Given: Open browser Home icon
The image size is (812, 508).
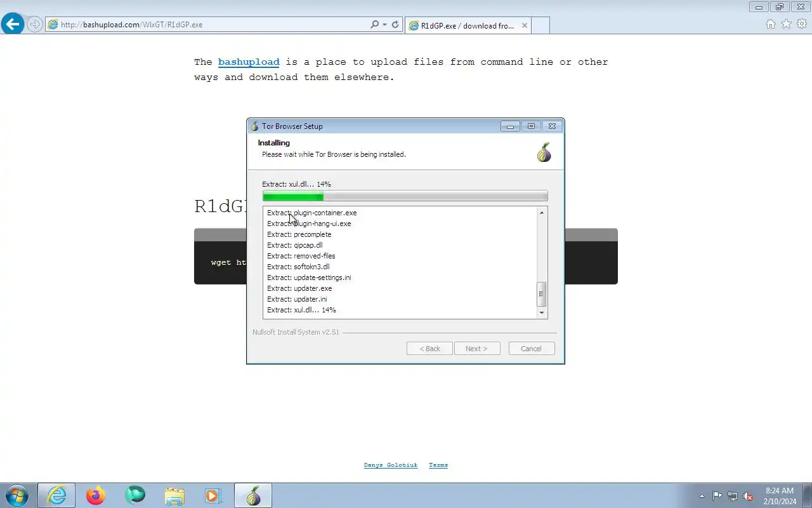Looking at the screenshot, I should click(x=771, y=24).
